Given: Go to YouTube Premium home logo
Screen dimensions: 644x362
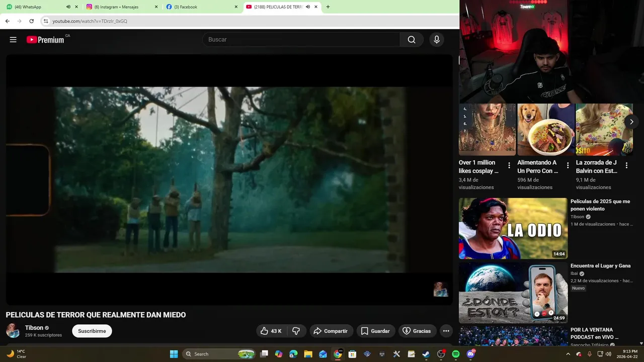Looking at the screenshot, I should [45, 40].
